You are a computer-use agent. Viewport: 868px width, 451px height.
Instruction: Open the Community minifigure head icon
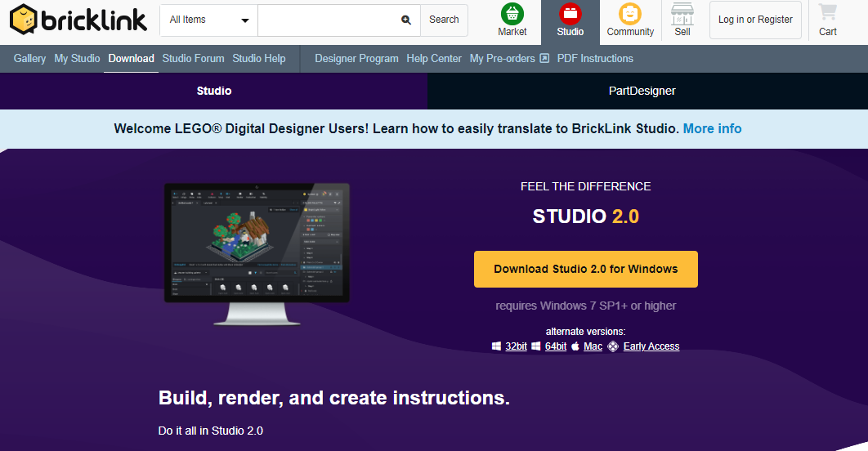point(630,14)
